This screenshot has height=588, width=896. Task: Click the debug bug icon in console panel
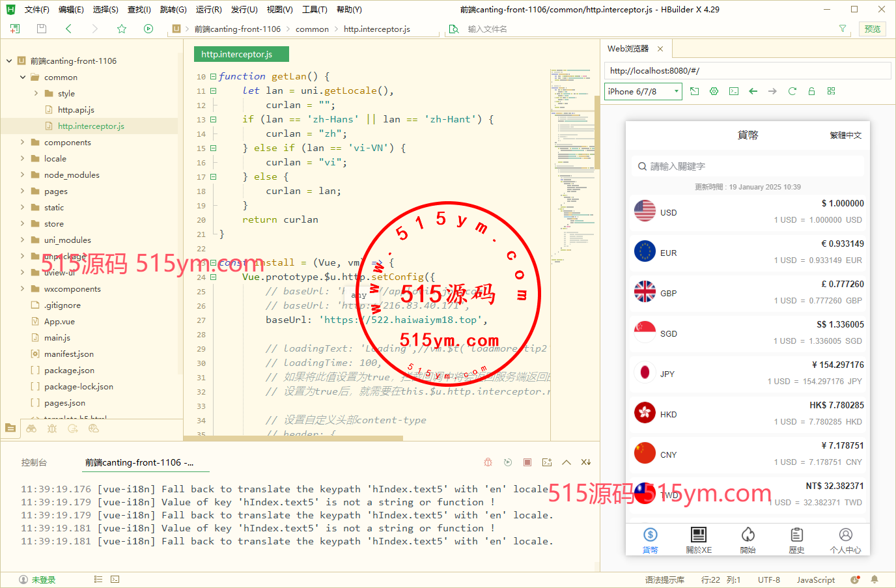click(x=488, y=462)
